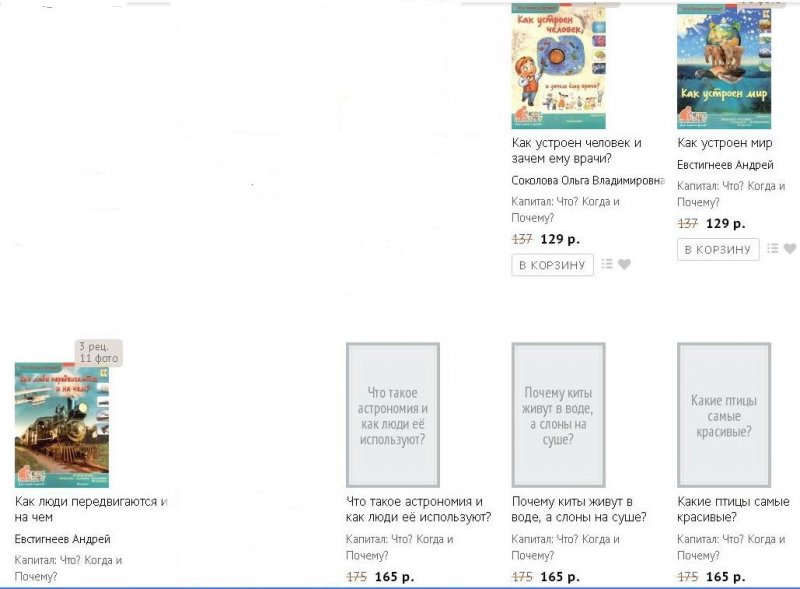Click the '3 рец. 11 фото' reviews badge

coord(98,352)
